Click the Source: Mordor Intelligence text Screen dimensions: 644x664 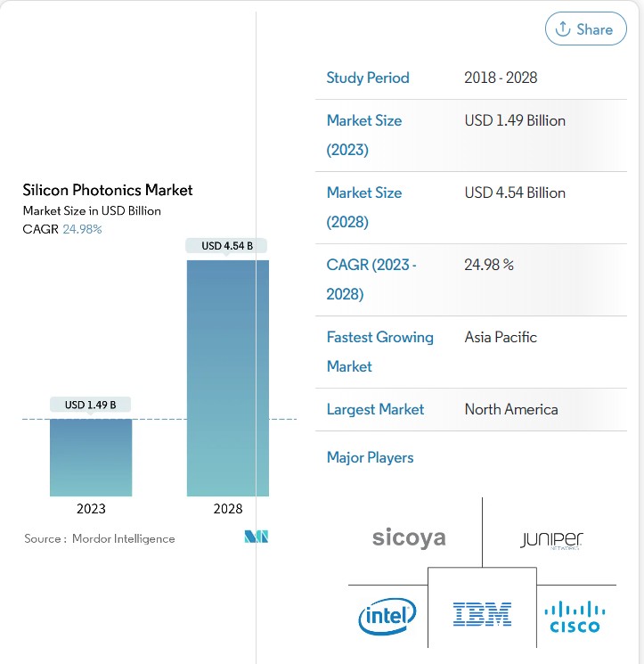[100, 538]
